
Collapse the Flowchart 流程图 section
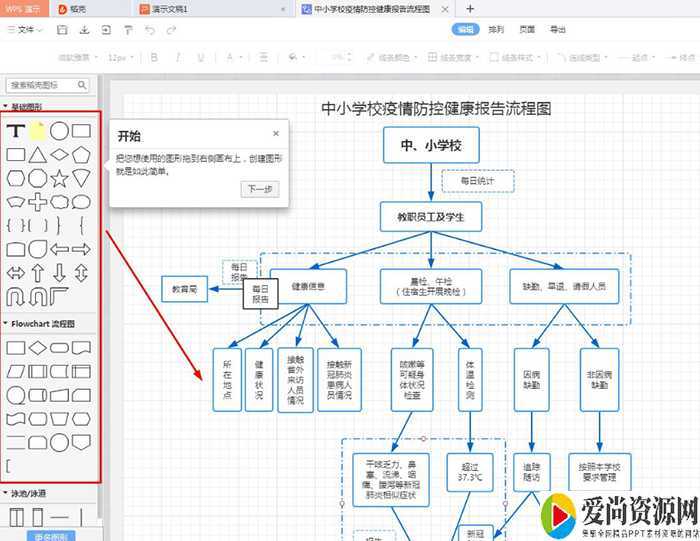[x=5, y=323]
